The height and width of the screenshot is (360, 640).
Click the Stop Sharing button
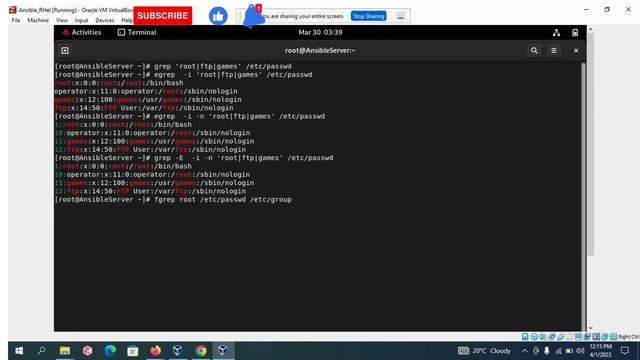(368, 16)
